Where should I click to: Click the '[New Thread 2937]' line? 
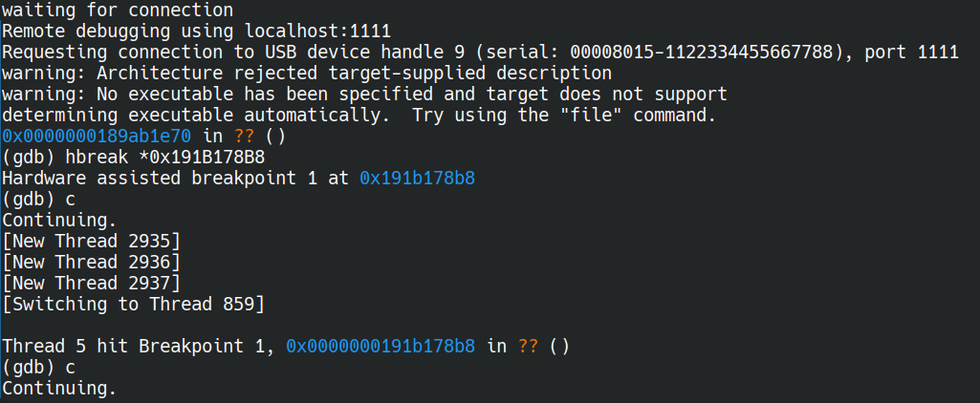pos(91,283)
